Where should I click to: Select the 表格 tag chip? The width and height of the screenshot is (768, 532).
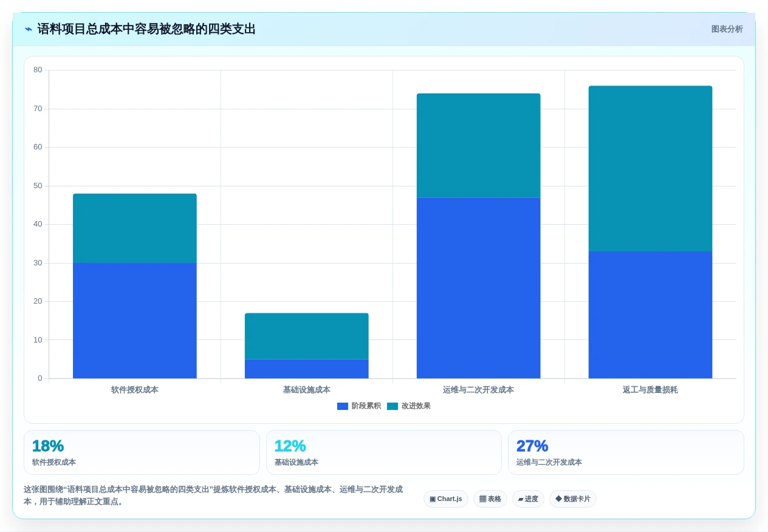(x=490, y=499)
